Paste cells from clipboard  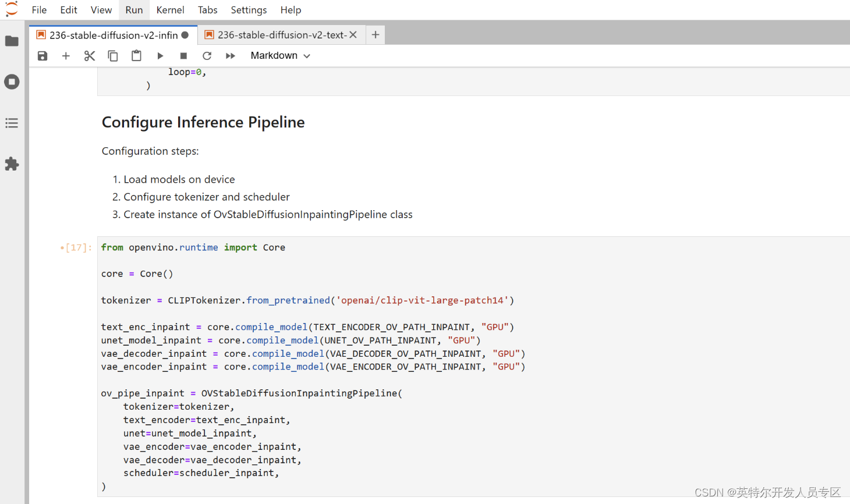pos(136,56)
